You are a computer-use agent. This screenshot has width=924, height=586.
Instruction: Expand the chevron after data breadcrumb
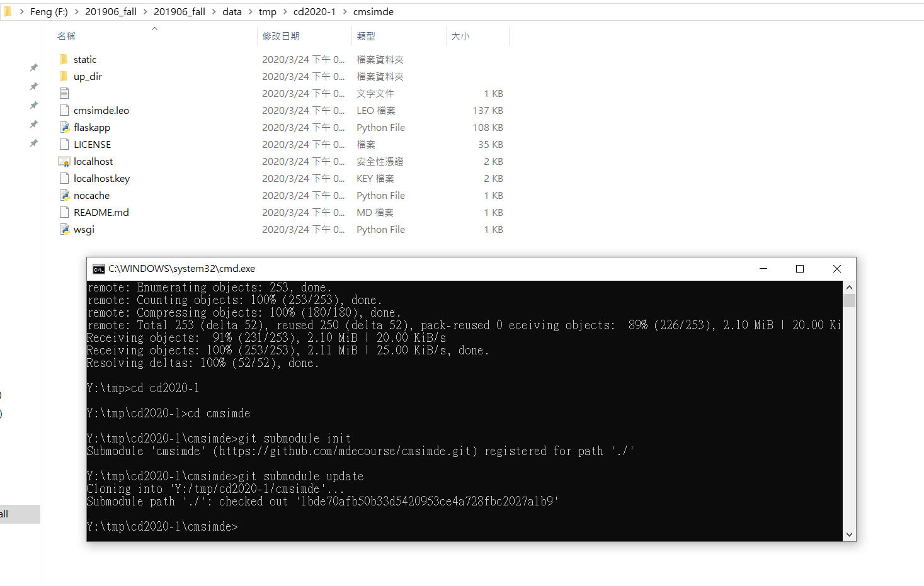(x=251, y=12)
